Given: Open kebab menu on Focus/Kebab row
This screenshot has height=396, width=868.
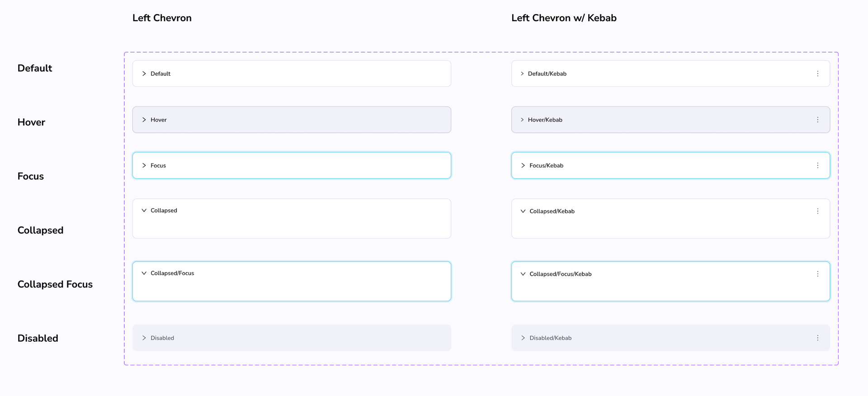Looking at the screenshot, I should (x=817, y=166).
